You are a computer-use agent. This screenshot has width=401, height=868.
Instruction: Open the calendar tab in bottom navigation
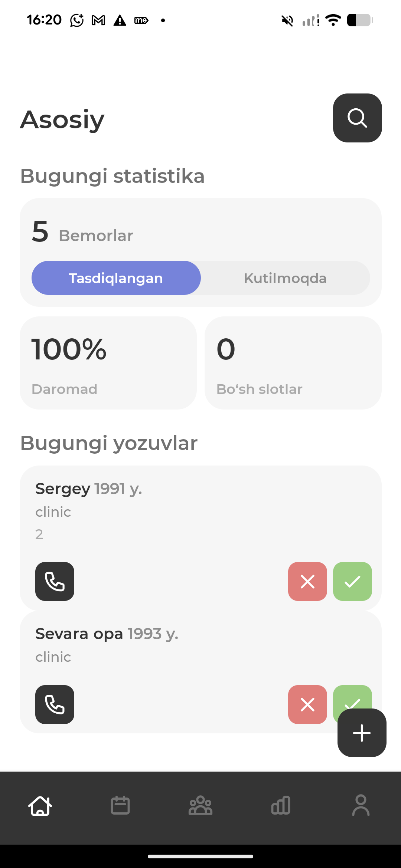pos(120,806)
